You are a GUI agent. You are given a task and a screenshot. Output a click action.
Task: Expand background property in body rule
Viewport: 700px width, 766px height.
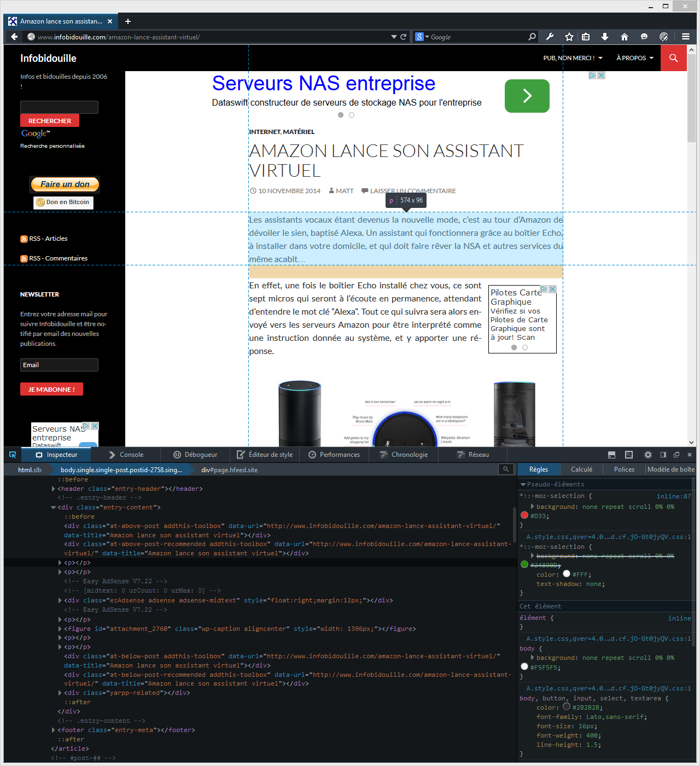[x=533, y=658]
